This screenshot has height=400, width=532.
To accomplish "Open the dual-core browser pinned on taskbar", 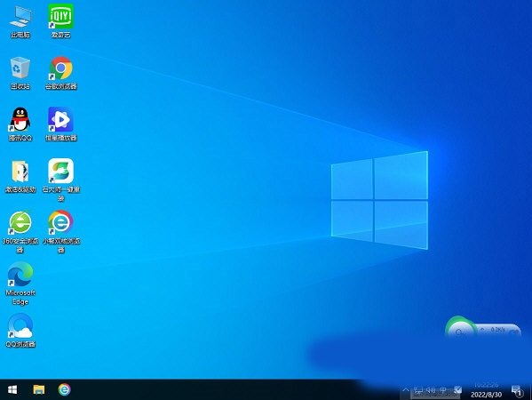I will coord(65,389).
